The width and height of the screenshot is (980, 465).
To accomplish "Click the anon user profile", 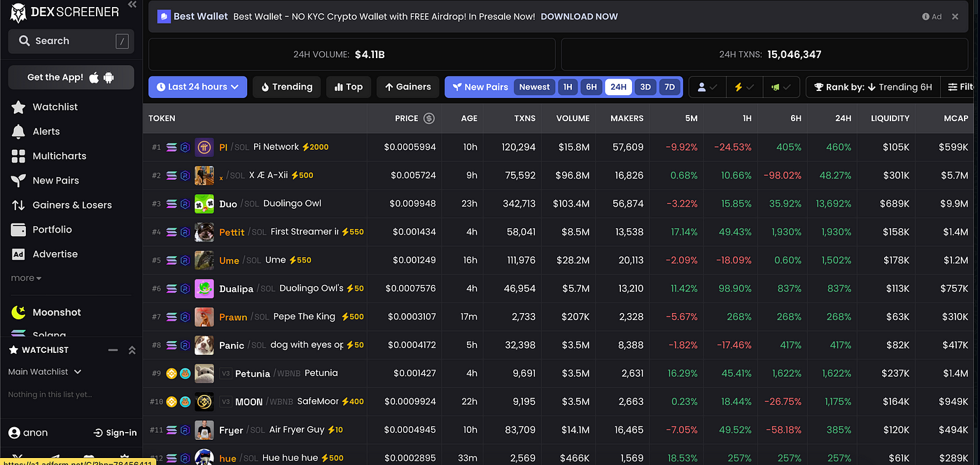I will (28, 433).
